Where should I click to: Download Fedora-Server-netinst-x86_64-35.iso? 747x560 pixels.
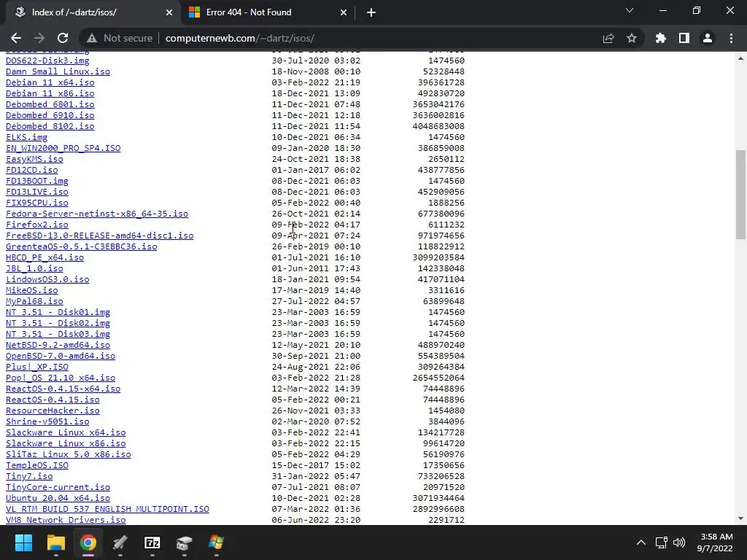[x=97, y=214]
